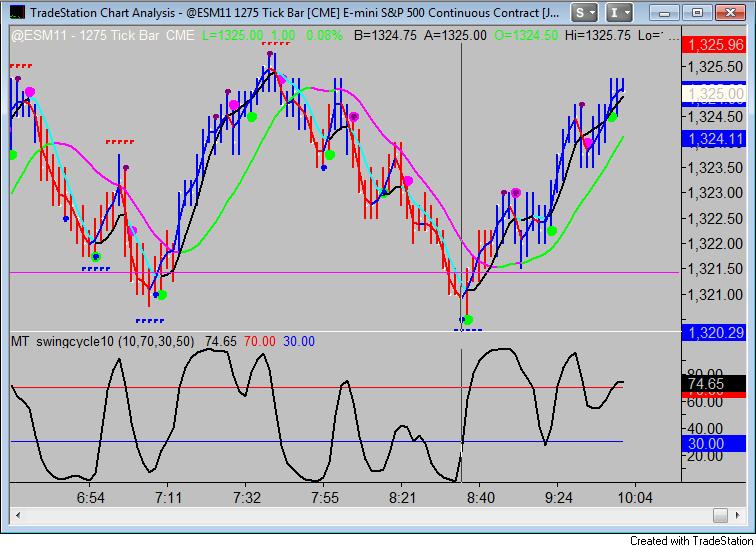Click the red dashed resistance marker at chart top

[276, 43]
